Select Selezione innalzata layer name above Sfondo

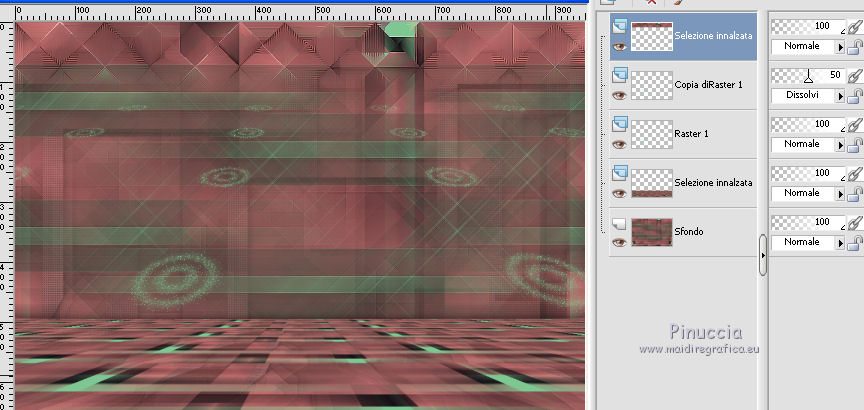(714, 182)
